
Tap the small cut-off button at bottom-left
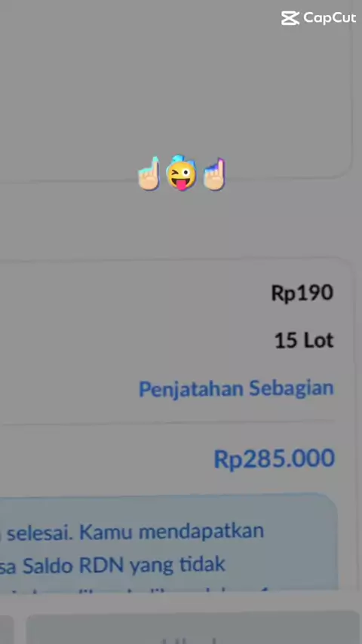[x=7, y=628]
